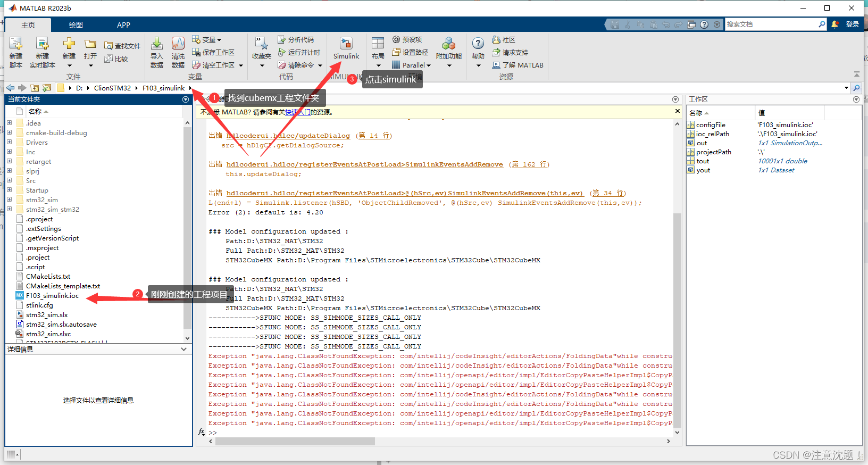Close the getting-started banner
This screenshot has width=868, height=465.
tap(677, 111)
